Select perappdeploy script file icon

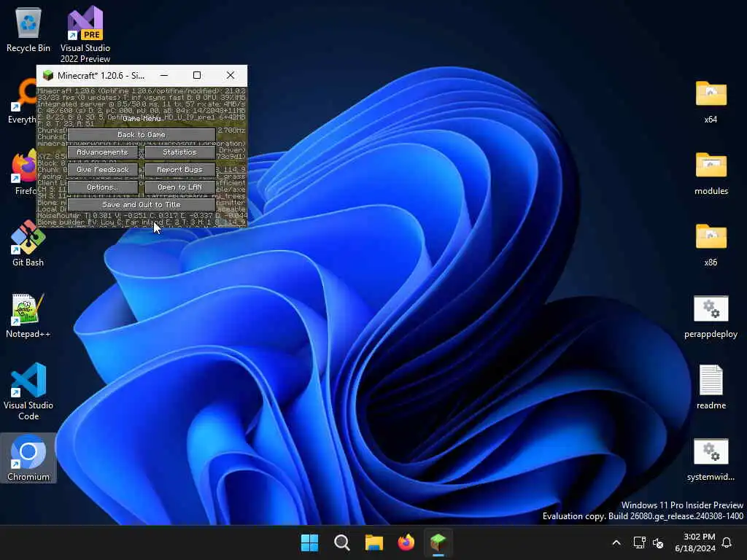711,316
